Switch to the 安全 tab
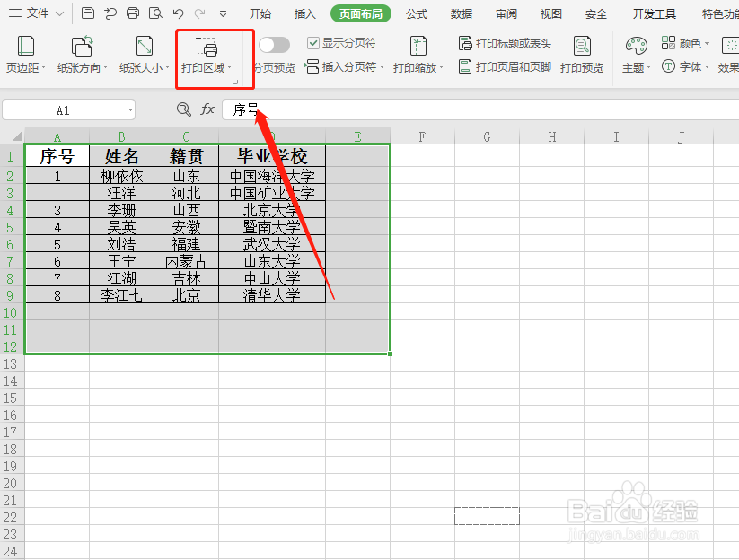This screenshot has width=739, height=560. [x=595, y=14]
